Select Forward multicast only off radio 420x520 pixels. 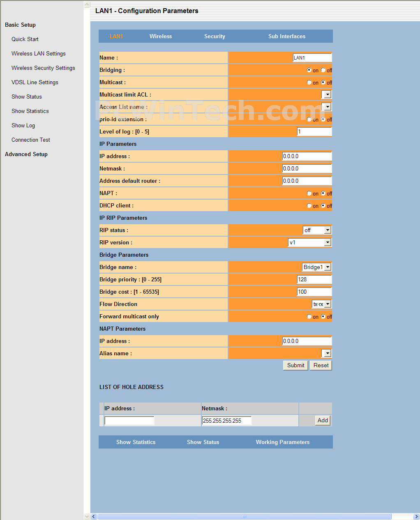pos(323,317)
